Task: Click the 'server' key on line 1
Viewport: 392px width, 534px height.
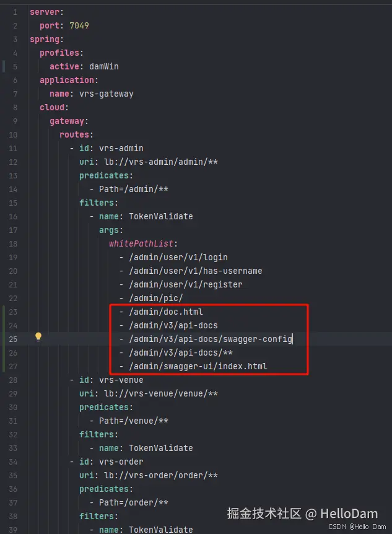Action: (x=45, y=12)
